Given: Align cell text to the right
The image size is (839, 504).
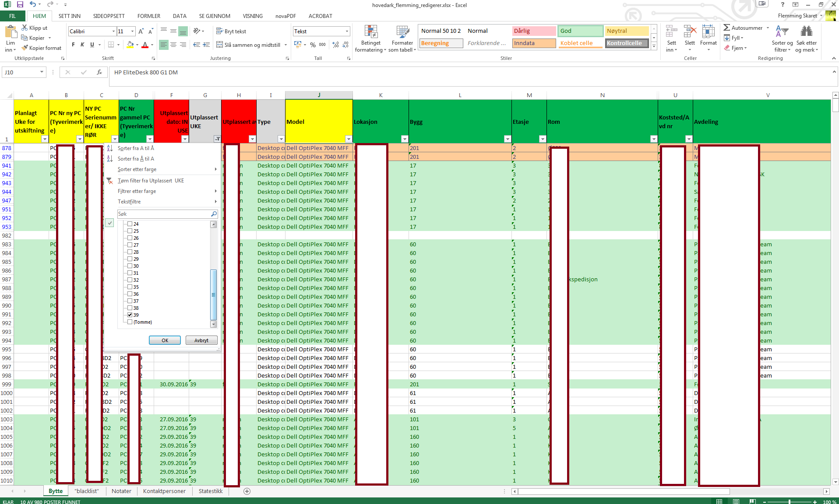Looking at the screenshot, I should coord(183,45).
